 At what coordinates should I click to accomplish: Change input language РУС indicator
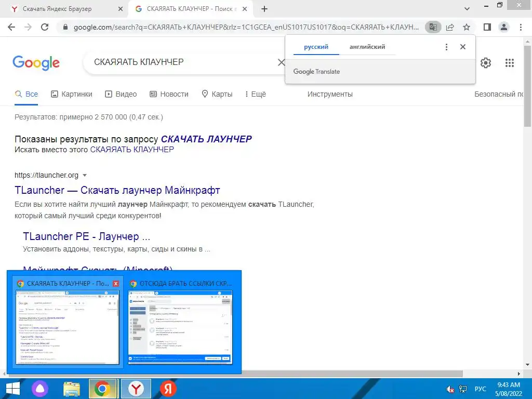pyautogui.click(x=480, y=389)
